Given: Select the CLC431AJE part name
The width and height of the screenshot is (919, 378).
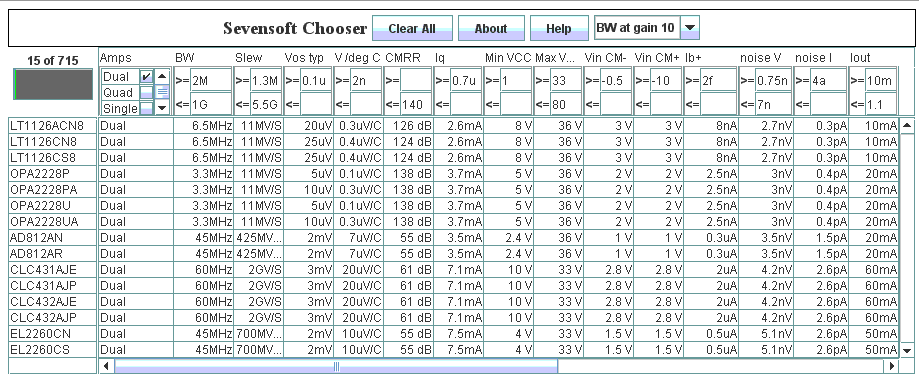Looking at the screenshot, I should 43,270.
